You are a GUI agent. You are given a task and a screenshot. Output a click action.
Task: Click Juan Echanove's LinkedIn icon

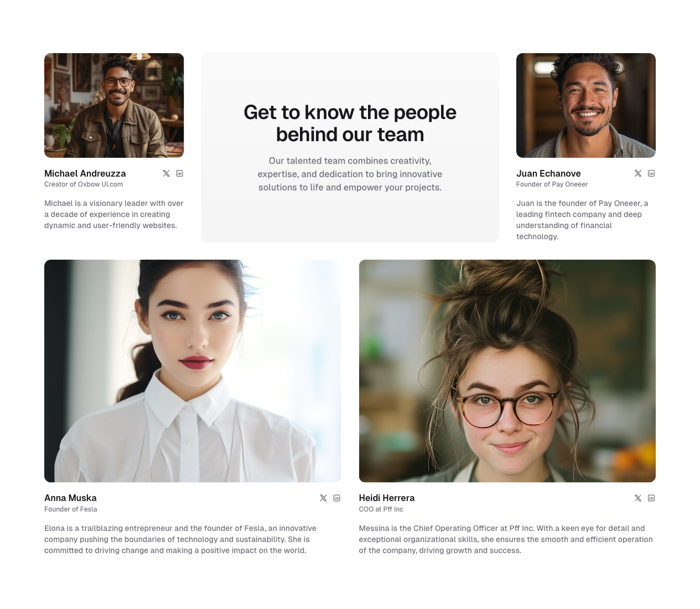[x=651, y=173]
